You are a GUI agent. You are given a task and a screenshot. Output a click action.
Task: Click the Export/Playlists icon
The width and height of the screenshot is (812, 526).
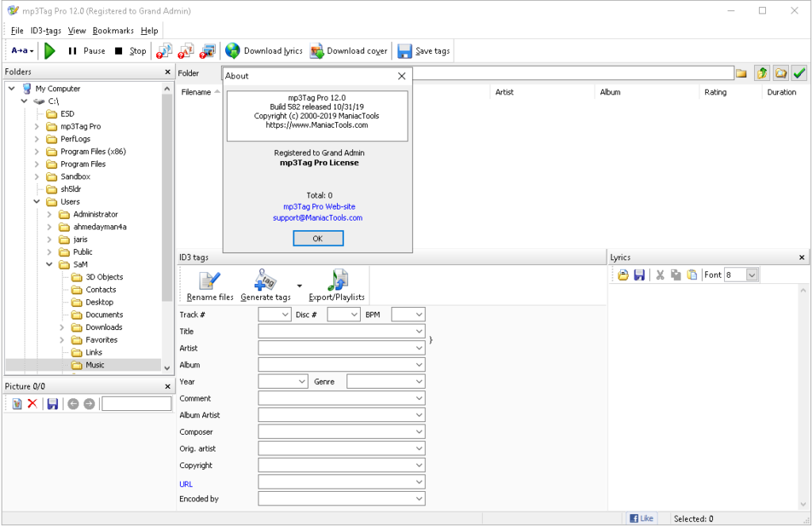339,279
